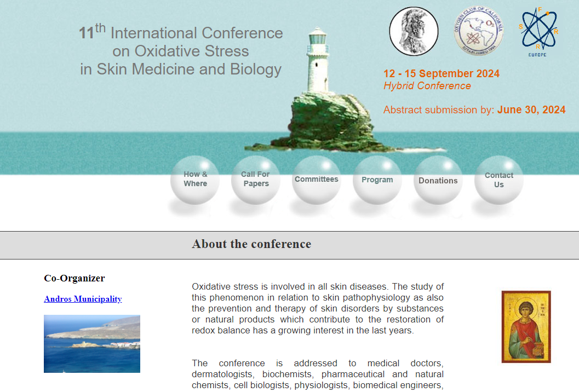The width and height of the screenshot is (579, 392).
Task: Click the '12 - 15 September 2024' date
Action: tap(442, 73)
